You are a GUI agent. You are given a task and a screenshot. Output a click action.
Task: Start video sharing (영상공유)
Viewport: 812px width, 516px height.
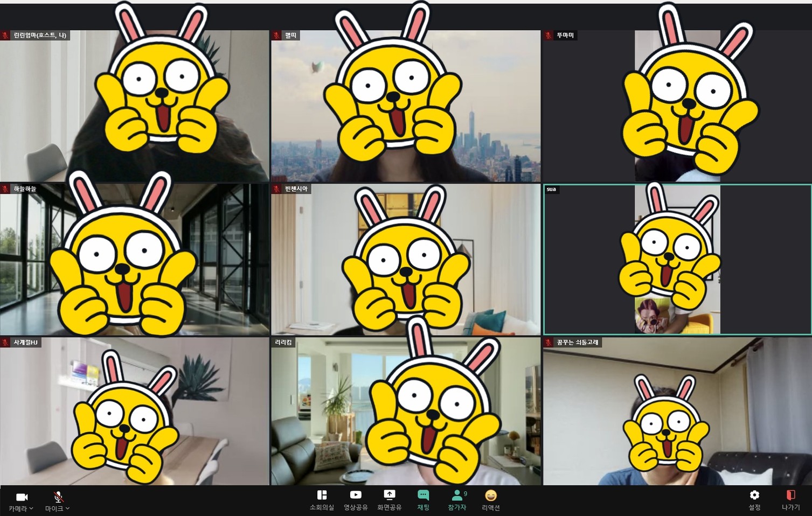pos(356,500)
